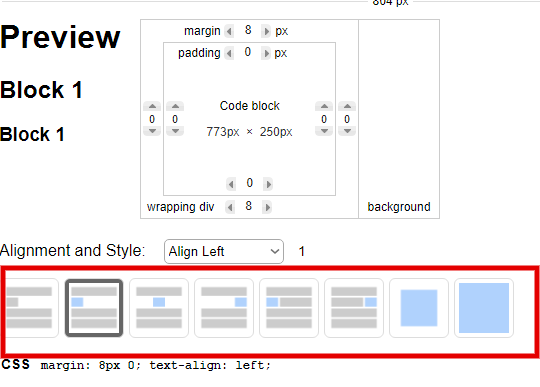
Task: Click the background area of the box model
Action: 399,119
